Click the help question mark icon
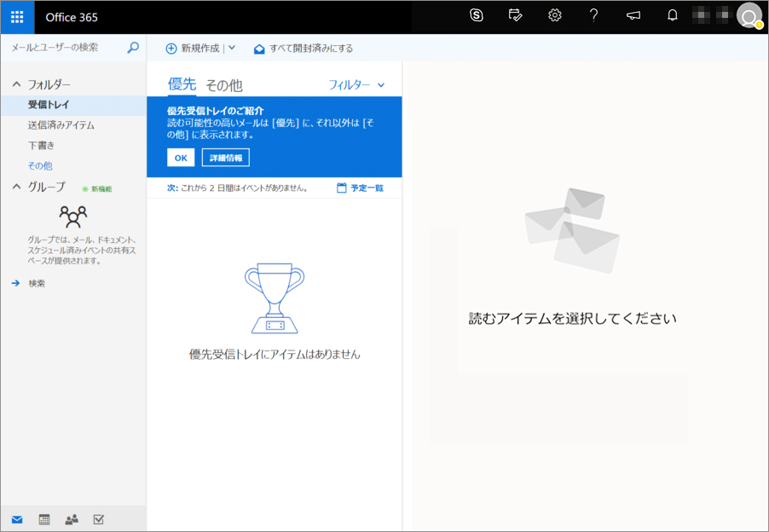 click(594, 15)
